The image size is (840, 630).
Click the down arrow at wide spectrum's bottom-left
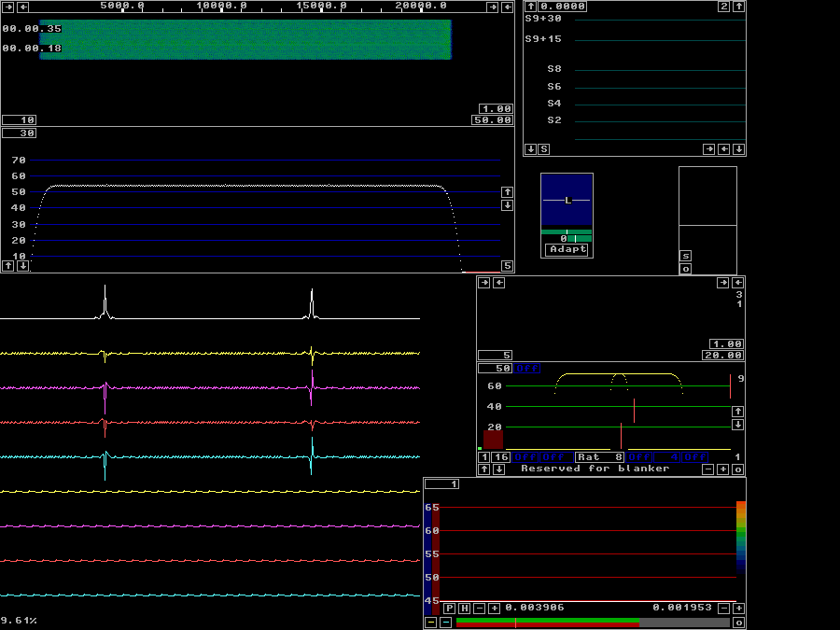tap(23, 266)
